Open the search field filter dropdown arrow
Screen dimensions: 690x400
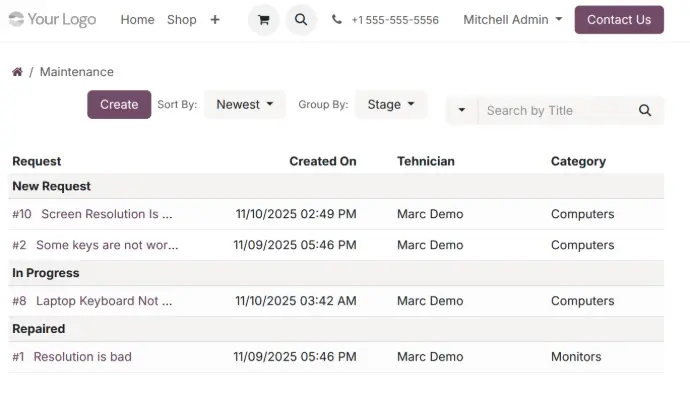click(461, 111)
